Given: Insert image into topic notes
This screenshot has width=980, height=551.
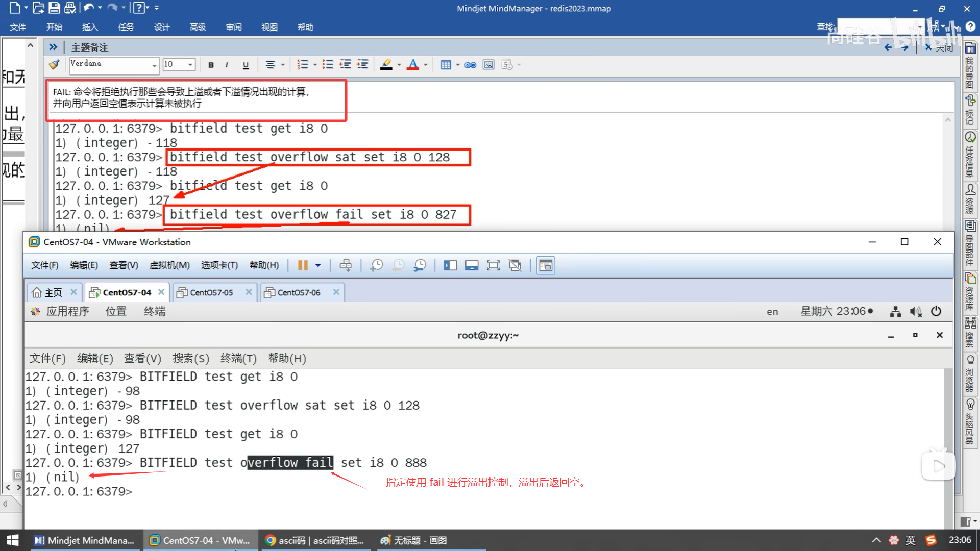Looking at the screenshot, I should point(488,65).
